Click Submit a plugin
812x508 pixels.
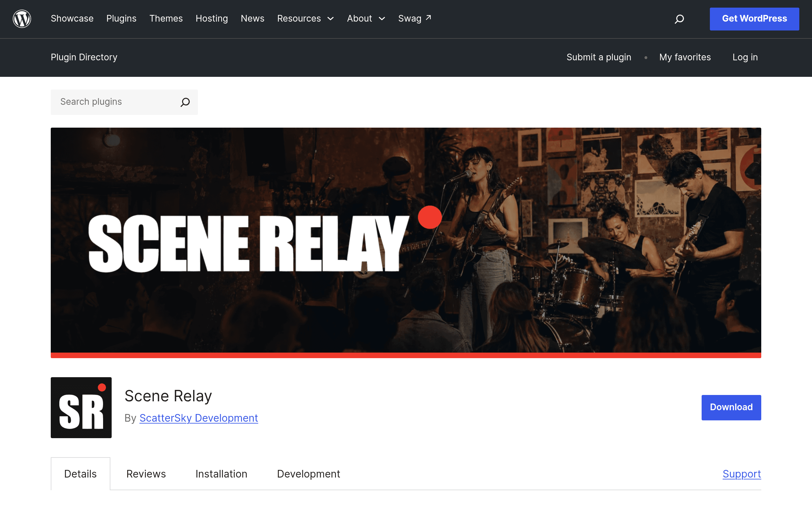(x=599, y=57)
